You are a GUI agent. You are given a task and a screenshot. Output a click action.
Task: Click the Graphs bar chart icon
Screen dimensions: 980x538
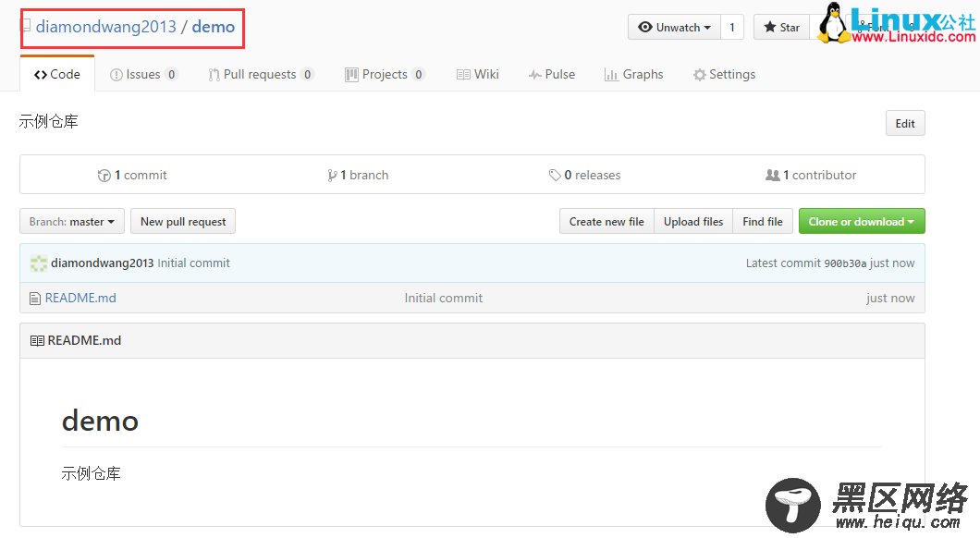click(x=611, y=75)
